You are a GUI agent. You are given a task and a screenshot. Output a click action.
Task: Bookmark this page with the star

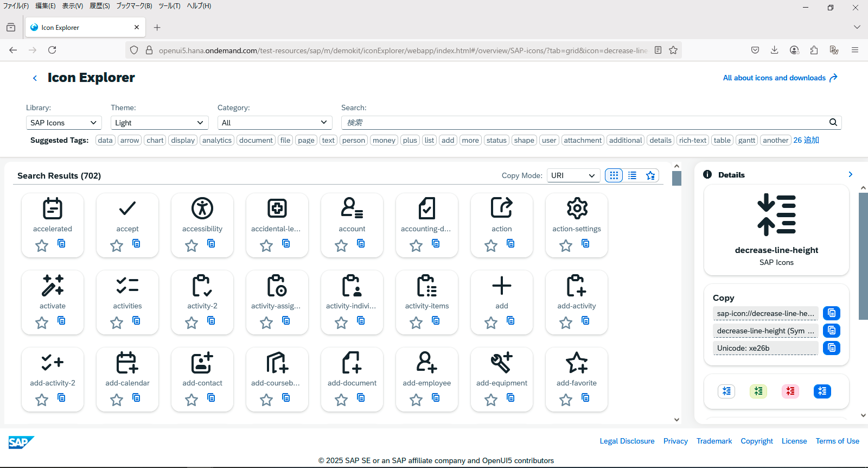point(673,50)
